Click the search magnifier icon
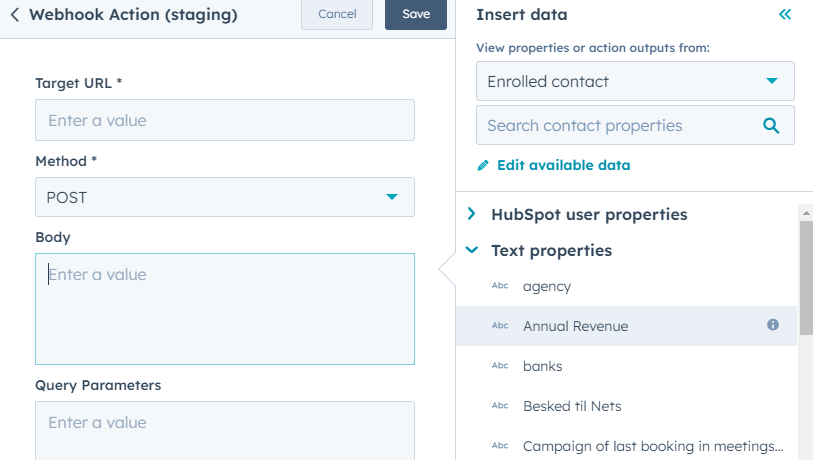Viewport: 818px width, 460px height. (771, 126)
